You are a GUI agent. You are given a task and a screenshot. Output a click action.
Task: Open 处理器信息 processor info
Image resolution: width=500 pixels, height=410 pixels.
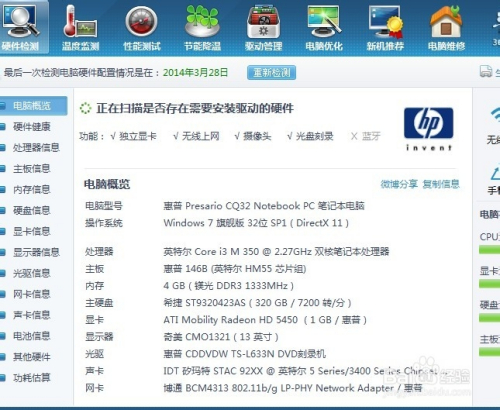[x=36, y=148]
